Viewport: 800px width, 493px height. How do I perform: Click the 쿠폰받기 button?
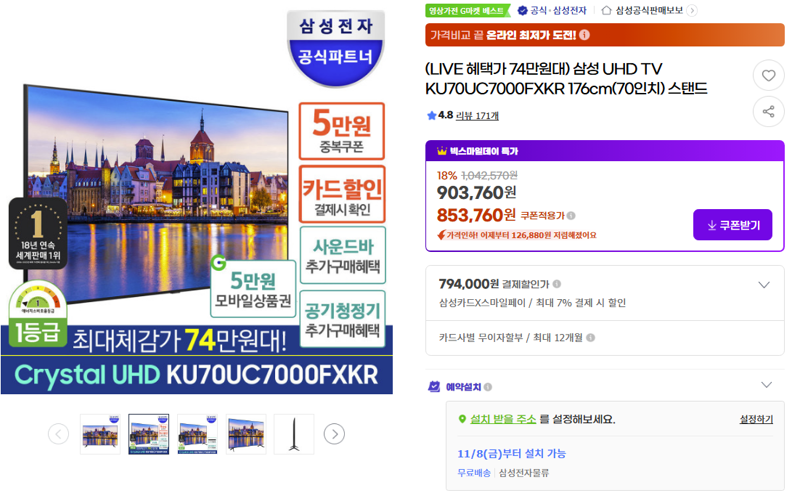[732, 225]
